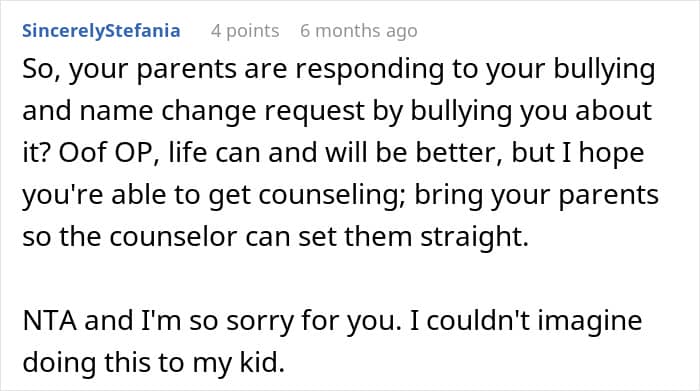Click the "6 months ago" timestamp

pyautogui.click(x=359, y=31)
